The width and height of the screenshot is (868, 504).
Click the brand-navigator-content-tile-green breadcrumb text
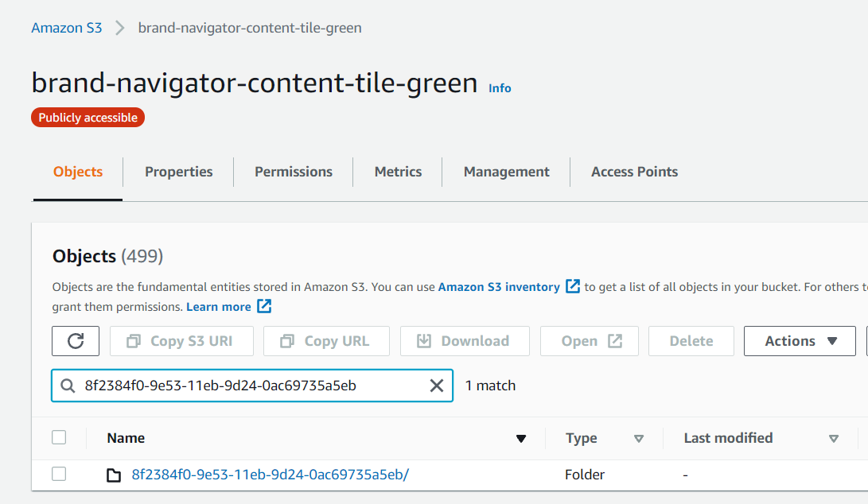coord(250,28)
